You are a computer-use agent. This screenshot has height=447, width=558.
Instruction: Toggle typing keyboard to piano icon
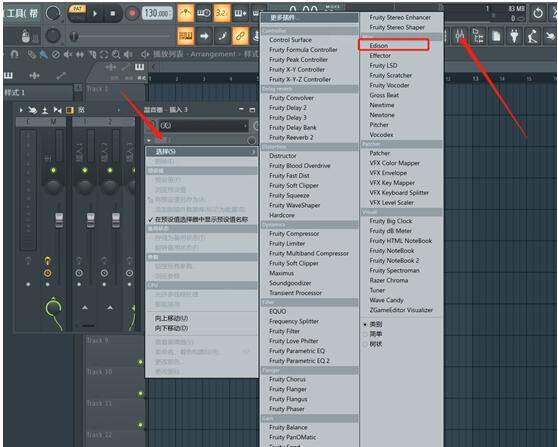point(185,36)
